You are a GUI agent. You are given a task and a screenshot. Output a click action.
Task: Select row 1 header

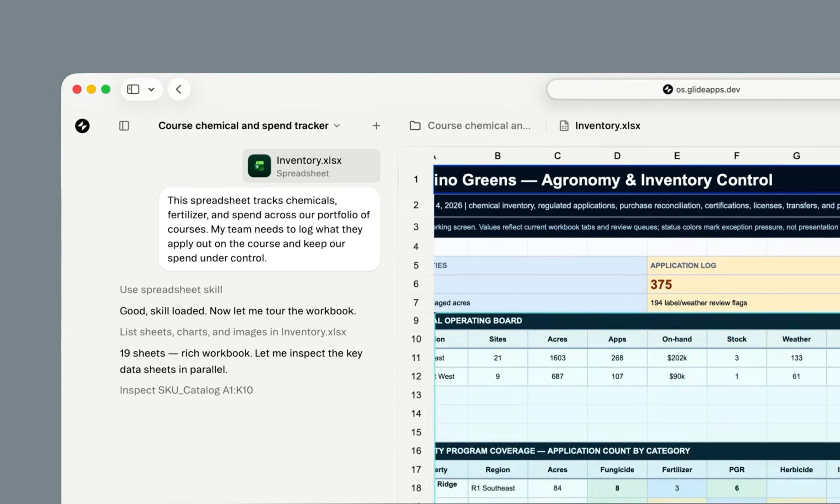(416, 179)
